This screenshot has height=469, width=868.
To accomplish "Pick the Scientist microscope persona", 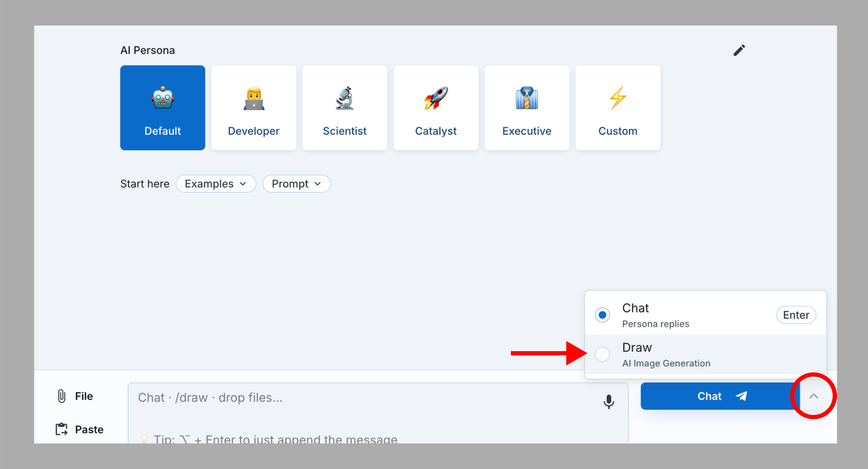I will 344,108.
